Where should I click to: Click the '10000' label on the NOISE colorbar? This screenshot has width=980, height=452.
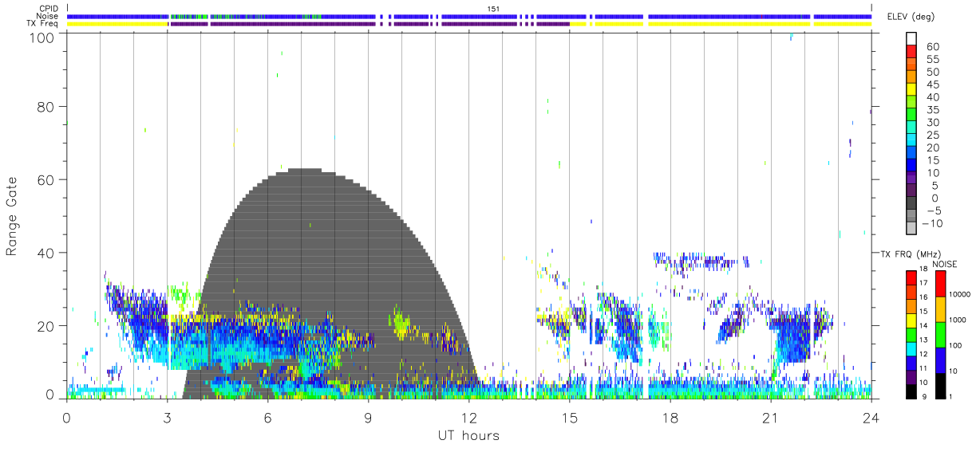pyautogui.click(x=961, y=296)
